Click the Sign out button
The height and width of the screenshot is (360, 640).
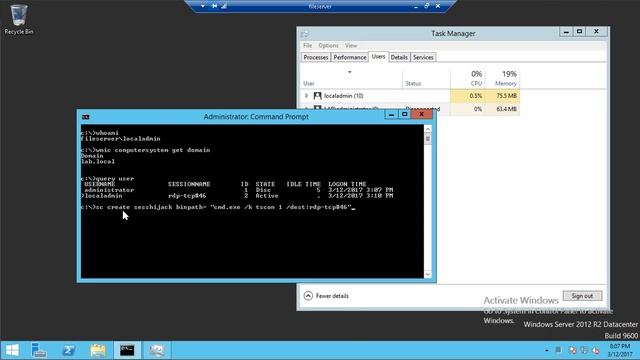(582, 296)
